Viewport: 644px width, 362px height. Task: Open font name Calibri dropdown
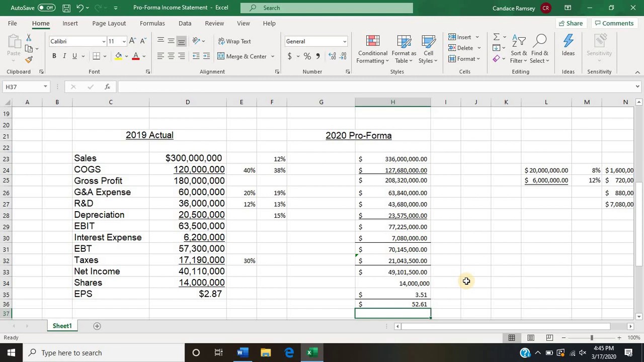click(104, 41)
